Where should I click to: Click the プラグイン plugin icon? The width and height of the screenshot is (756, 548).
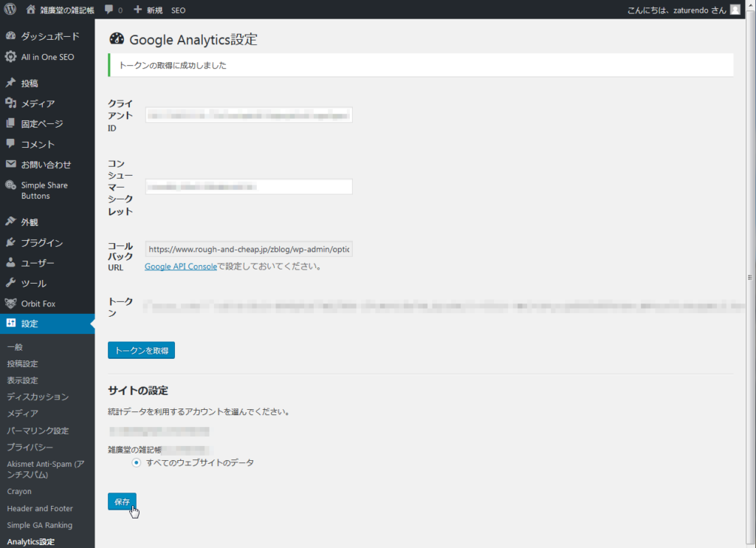10,242
